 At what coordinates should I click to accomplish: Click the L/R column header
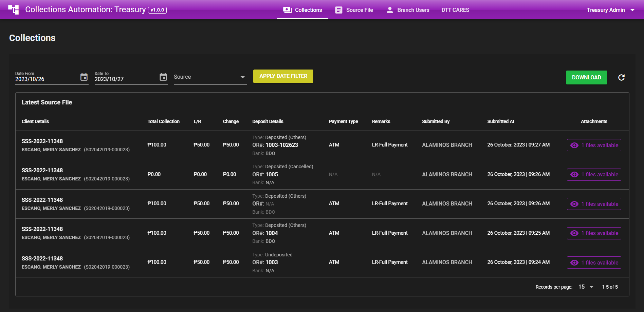click(x=197, y=121)
